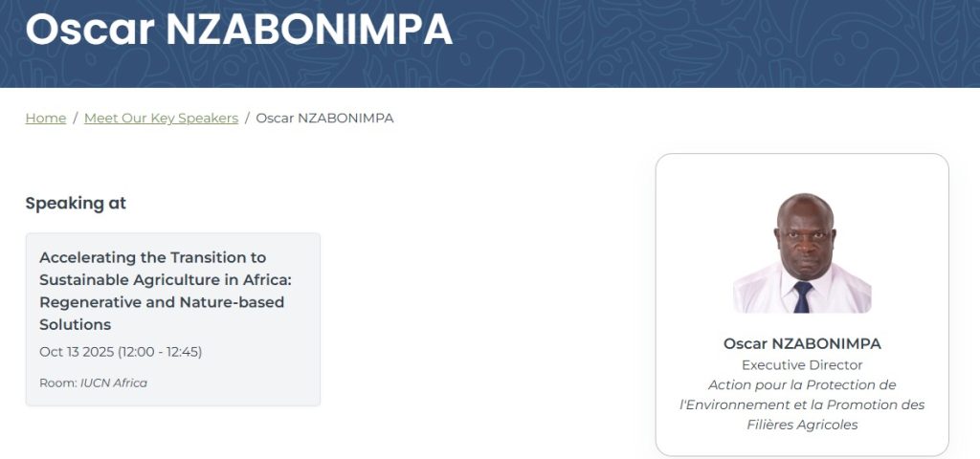
Task: Click the speaker's portrait photo
Action: [x=802, y=253]
